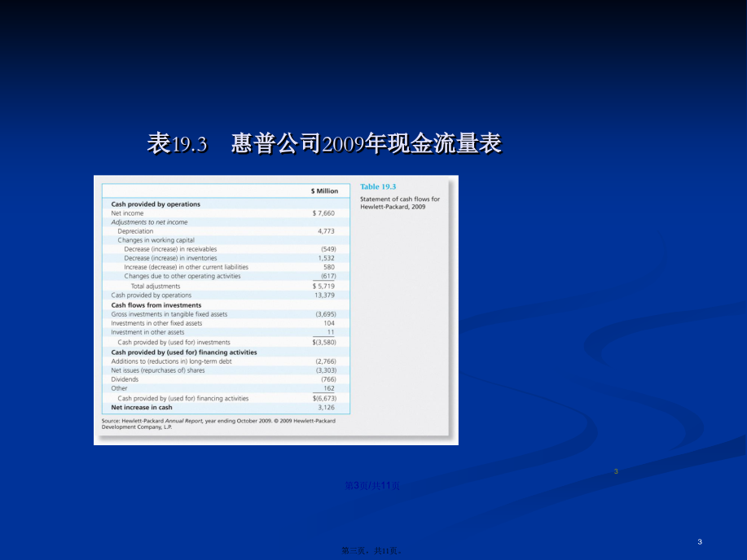Click "Gross investments in tangible fixed assets"

(169, 315)
